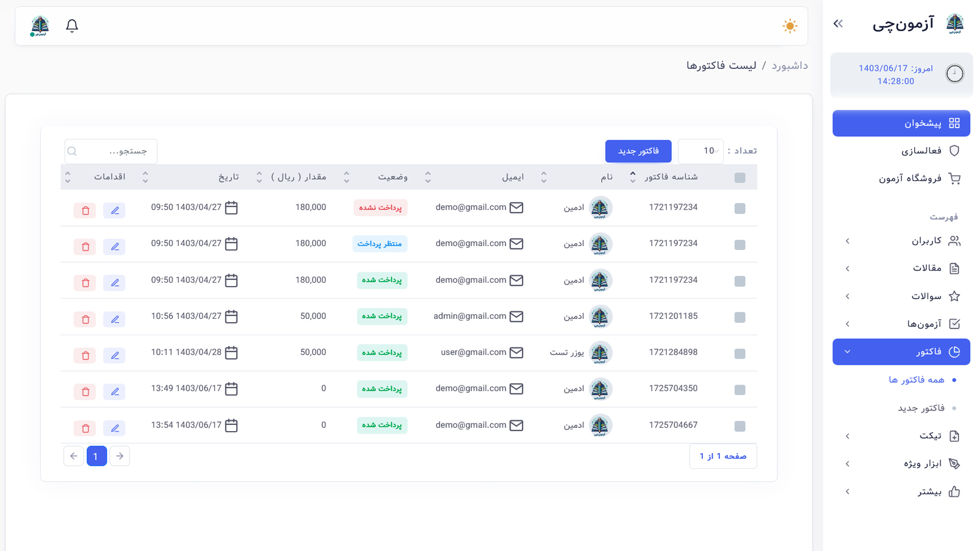The height and width of the screenshot is (551, 980).
Task: Click the search magnifier icon
Action: point(72,151)
